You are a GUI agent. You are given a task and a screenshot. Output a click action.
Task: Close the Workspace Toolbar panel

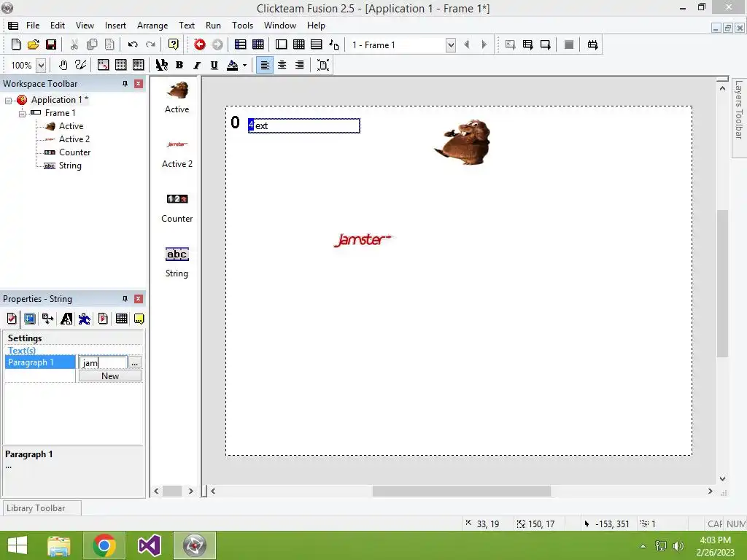[x=138, y=84]
